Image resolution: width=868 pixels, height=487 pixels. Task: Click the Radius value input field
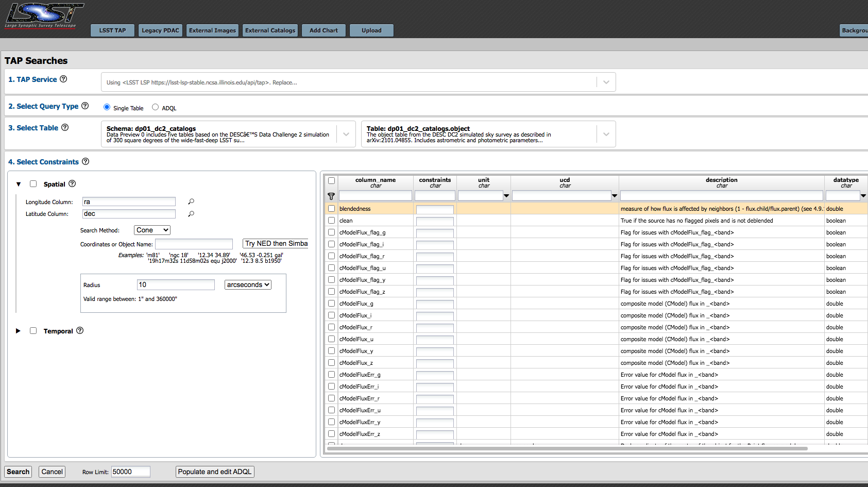coord(176,284)
